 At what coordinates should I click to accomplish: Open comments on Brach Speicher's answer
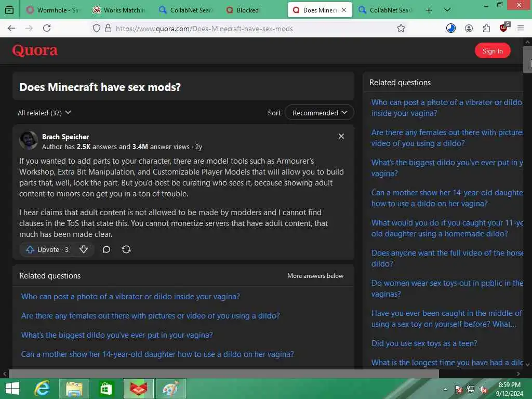pyautogui.click(x=107, y=250)
